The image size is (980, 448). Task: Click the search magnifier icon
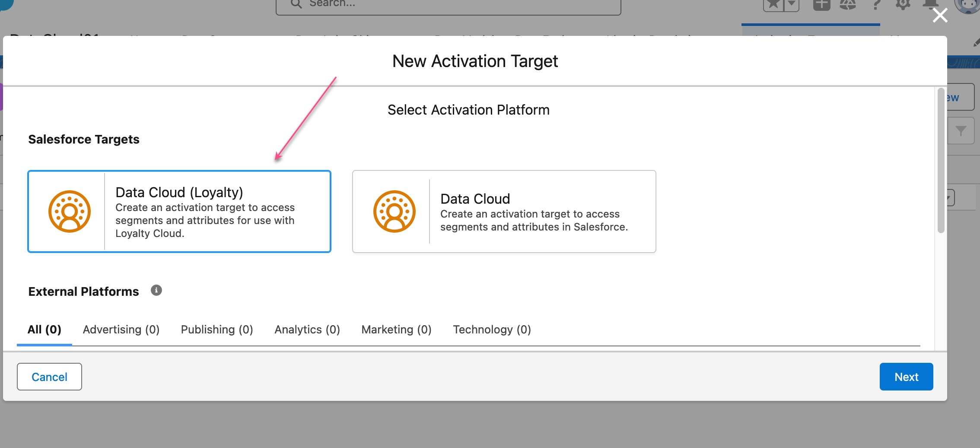296,4
